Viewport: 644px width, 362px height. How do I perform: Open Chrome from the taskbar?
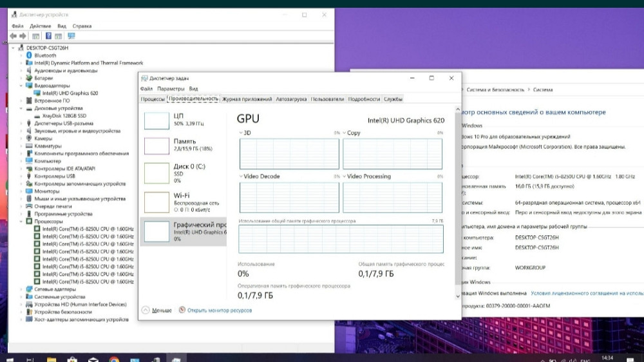pos(114,358)
